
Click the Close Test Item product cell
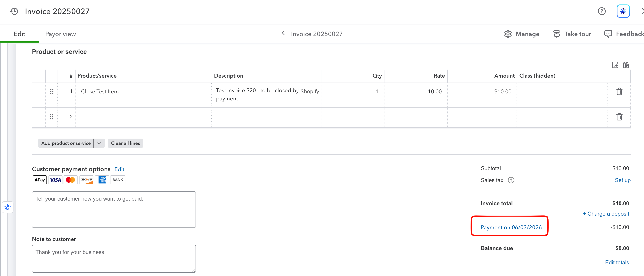coord(143,95)
